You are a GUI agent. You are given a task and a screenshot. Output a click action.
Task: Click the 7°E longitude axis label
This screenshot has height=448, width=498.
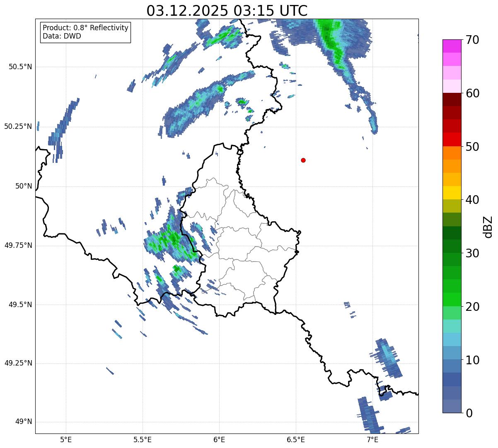click(x=372, y=439)
